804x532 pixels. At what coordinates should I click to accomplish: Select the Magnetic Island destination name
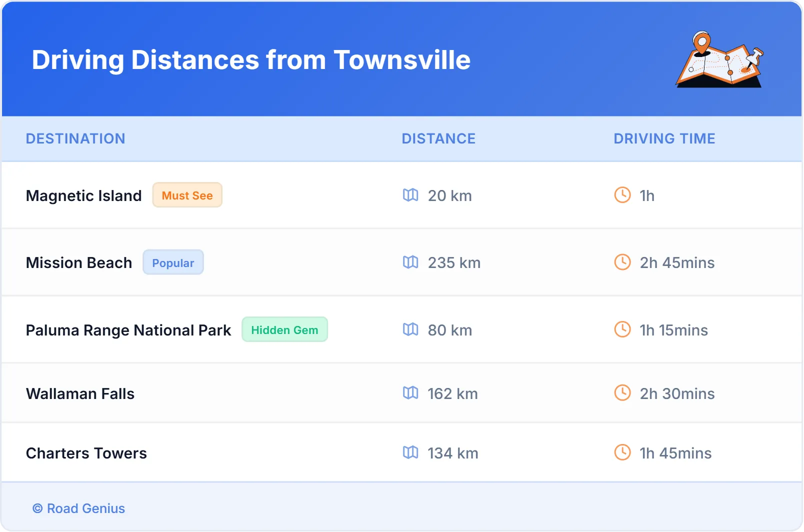point(84,195)
